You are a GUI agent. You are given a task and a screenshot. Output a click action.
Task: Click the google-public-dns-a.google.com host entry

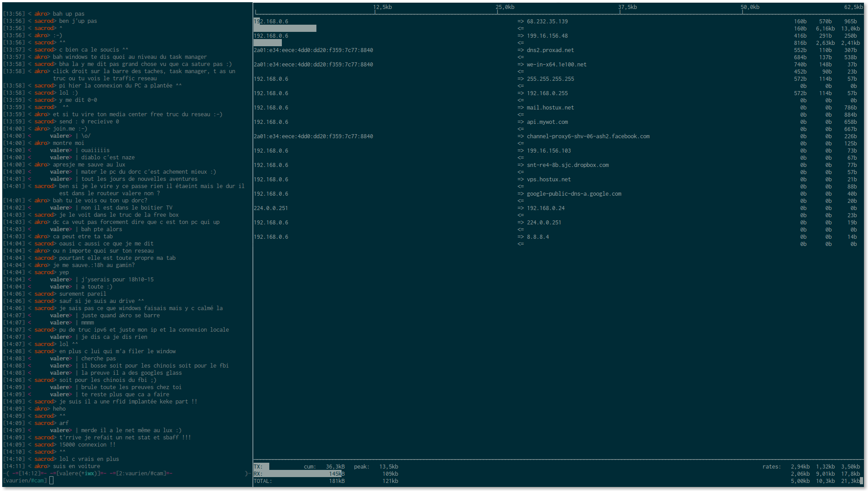(x=574, y=193)
